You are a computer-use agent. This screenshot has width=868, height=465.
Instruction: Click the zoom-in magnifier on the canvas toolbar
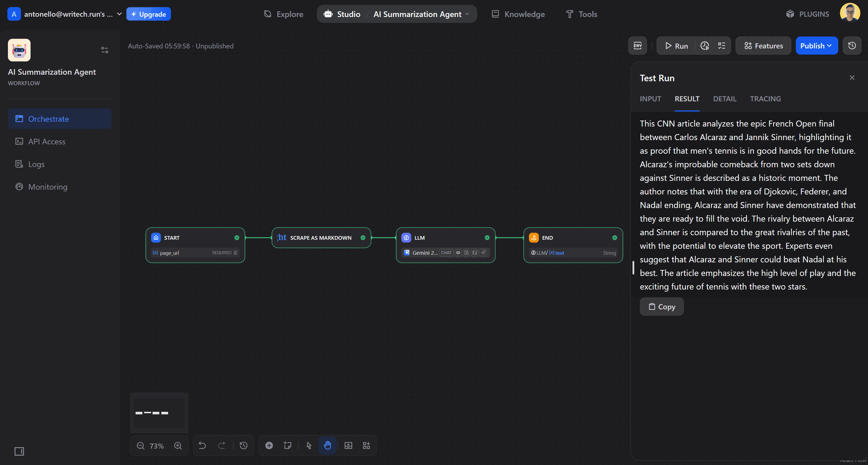178,445
